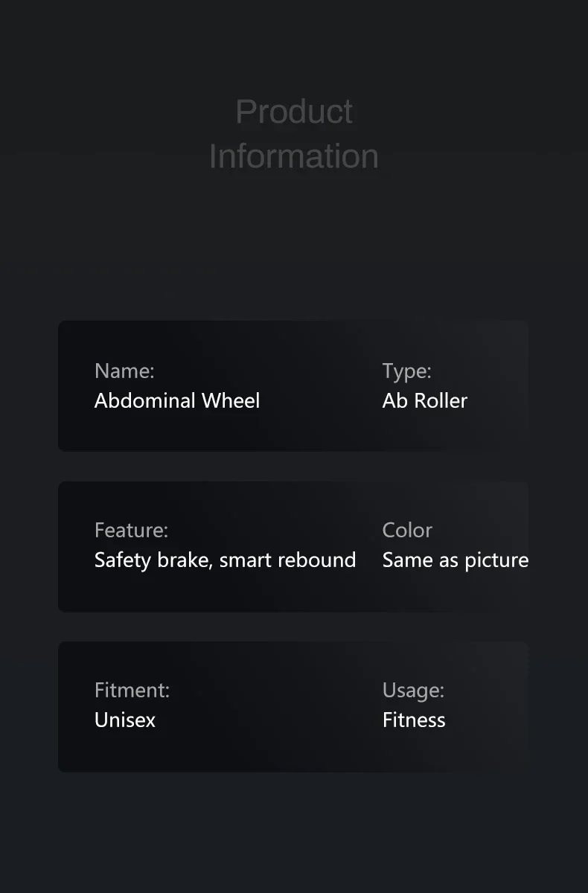
Task: Click the "Unisex" fitment value
Action: tap(125, 720)
